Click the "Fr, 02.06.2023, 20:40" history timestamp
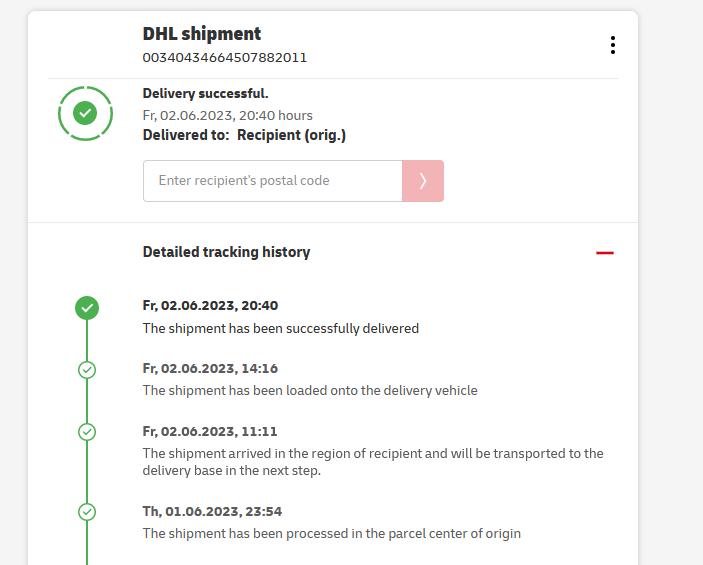703x565 pixels. point(210,306)
